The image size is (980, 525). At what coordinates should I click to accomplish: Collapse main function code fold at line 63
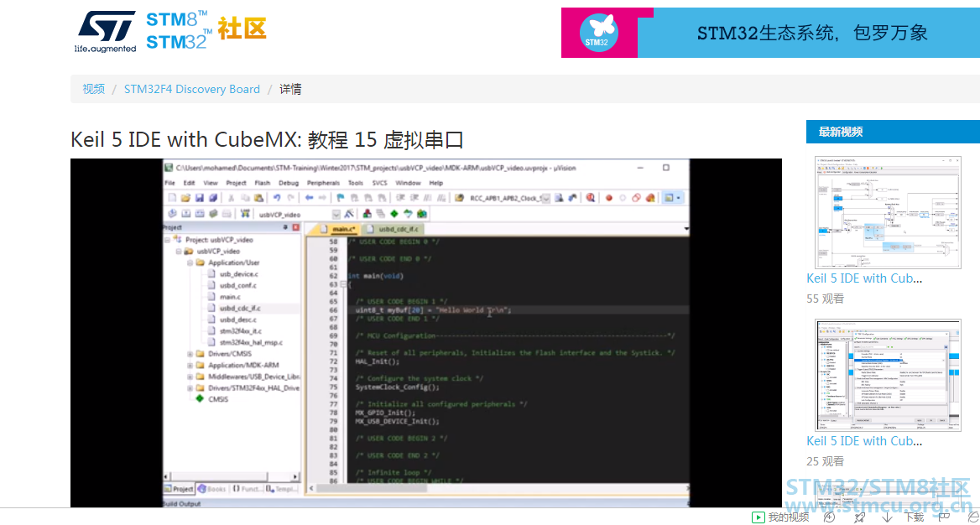pyautogui.click(x=343, y=284)
